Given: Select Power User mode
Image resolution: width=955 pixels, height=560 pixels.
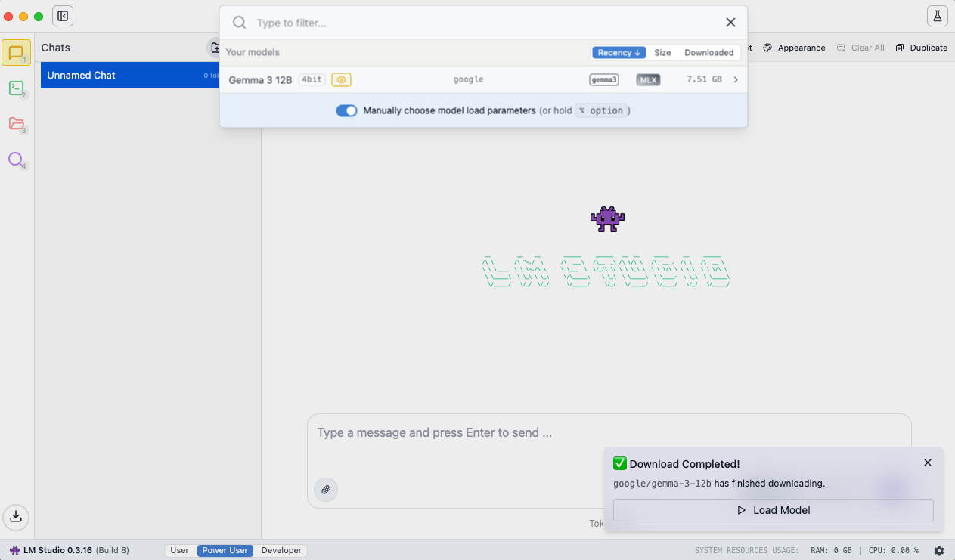Looking at the screenshot, I should point(225,550).
